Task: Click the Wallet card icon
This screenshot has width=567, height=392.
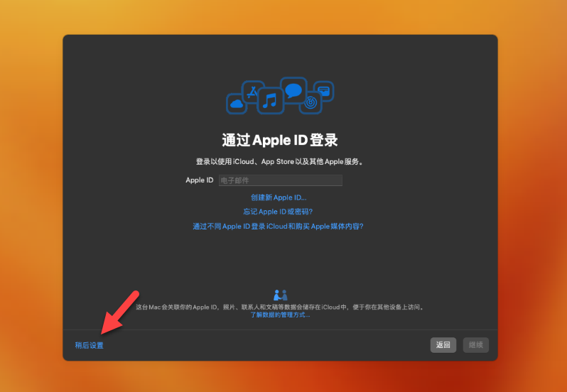Action: [323, 91]
